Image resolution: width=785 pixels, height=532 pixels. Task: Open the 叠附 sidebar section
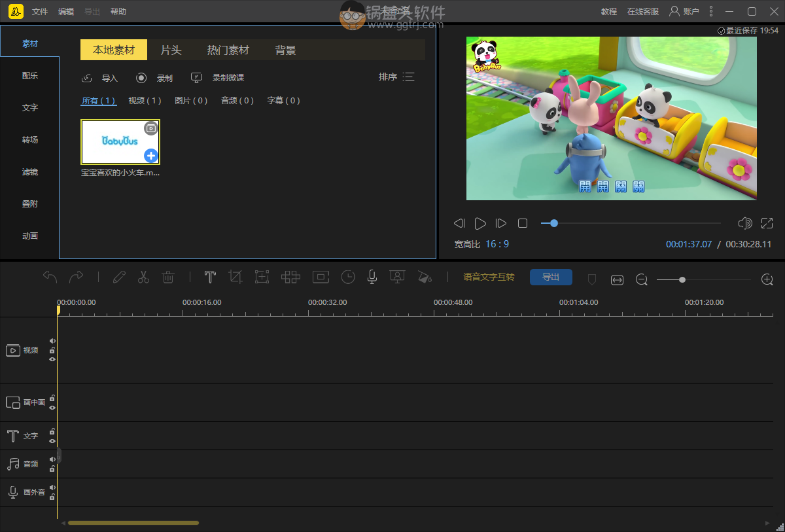(x=30, y=204)
